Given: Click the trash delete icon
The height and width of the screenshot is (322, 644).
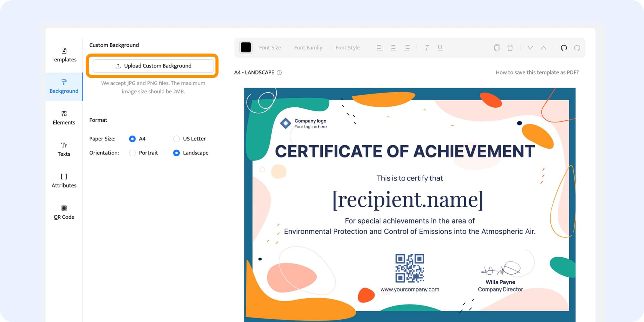Looking at the screenshot, I should coord(510,48).
